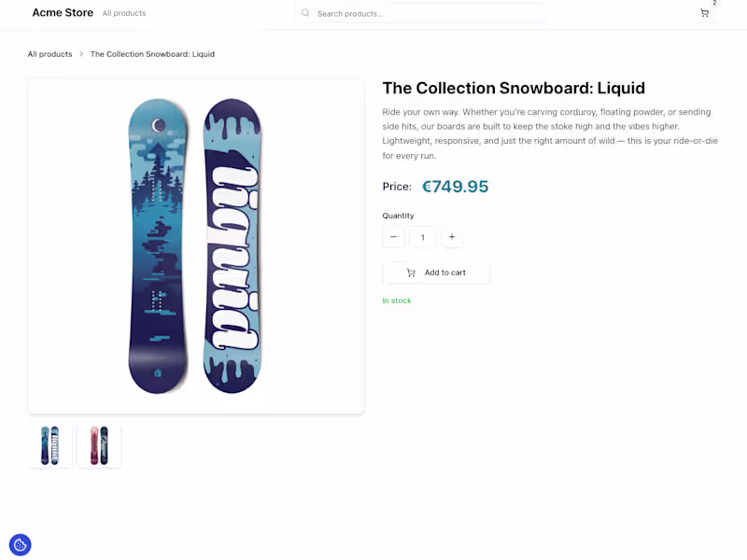Select the blue Liquid snowboard thumbnail
Viewport: 747px width, 560px height.
[49, 445]
